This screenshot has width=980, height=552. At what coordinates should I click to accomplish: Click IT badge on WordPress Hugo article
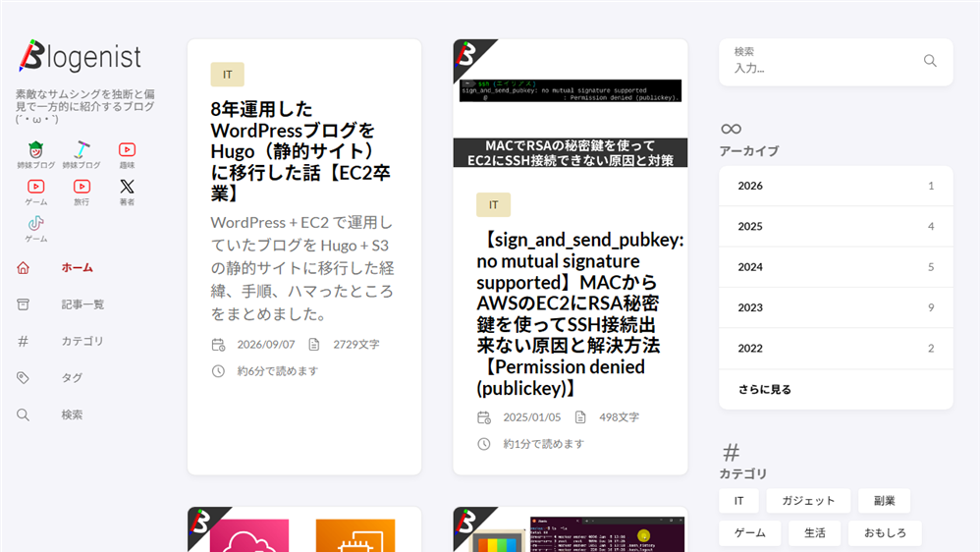point(228,75)
